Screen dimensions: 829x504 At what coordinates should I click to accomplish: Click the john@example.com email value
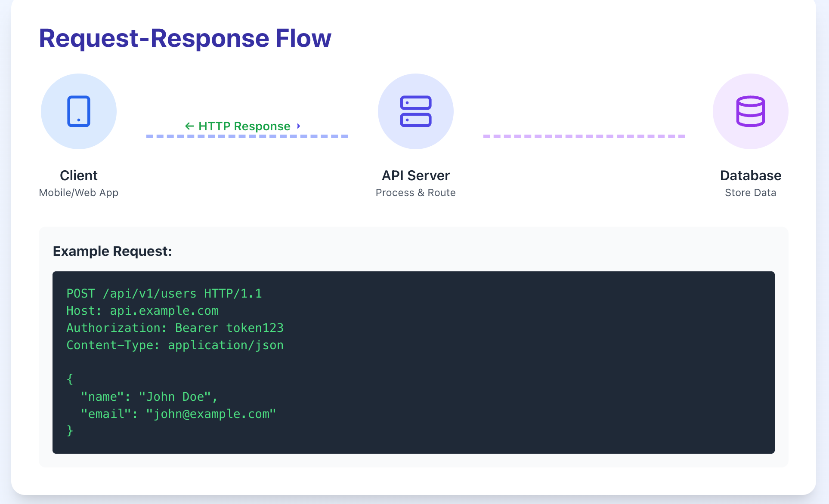211,414
